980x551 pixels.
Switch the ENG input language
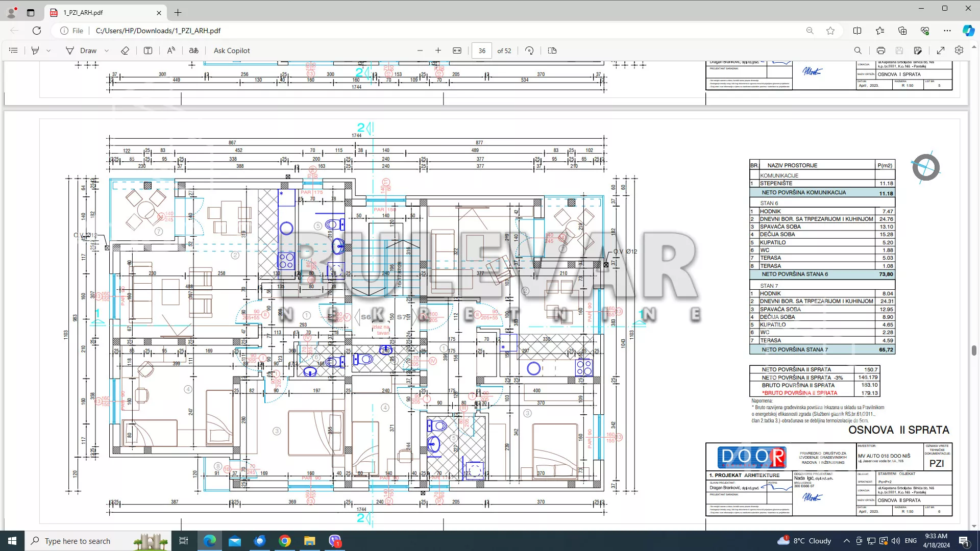[911, 541]
